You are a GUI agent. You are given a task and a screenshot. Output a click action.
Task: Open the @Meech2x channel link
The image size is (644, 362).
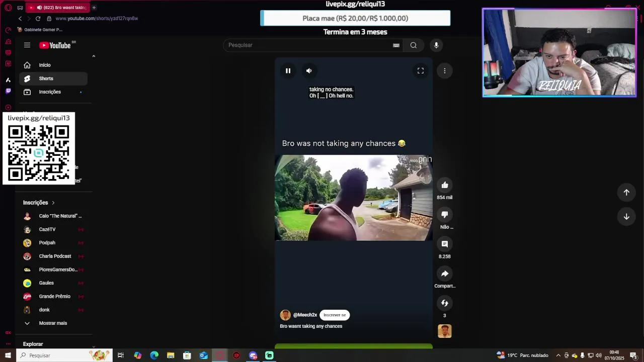[305, 315]
